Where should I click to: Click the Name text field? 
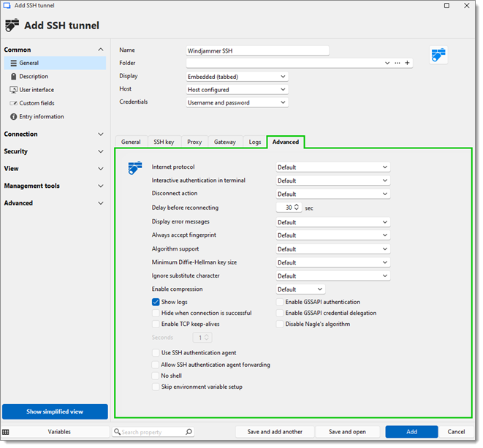point(257,50)
